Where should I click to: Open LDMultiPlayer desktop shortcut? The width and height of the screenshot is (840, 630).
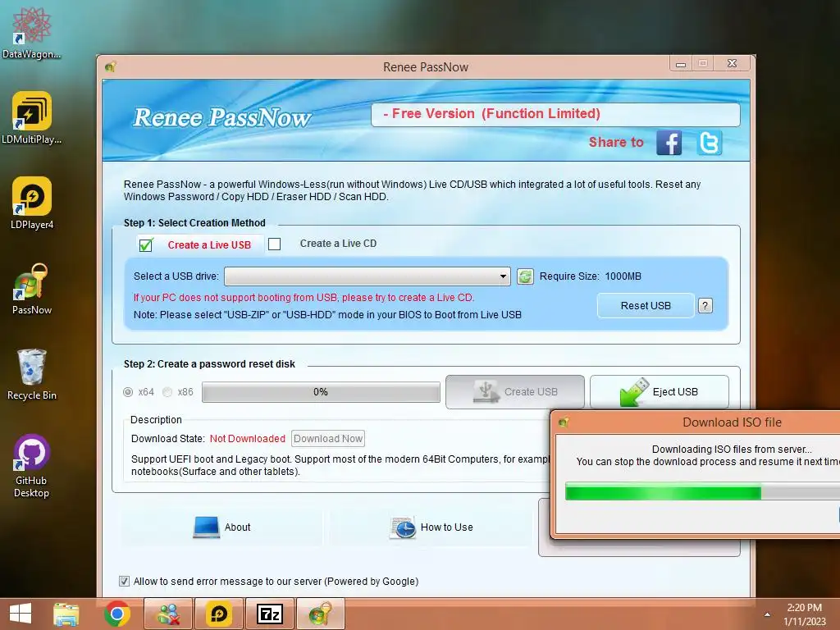point(32,118)
